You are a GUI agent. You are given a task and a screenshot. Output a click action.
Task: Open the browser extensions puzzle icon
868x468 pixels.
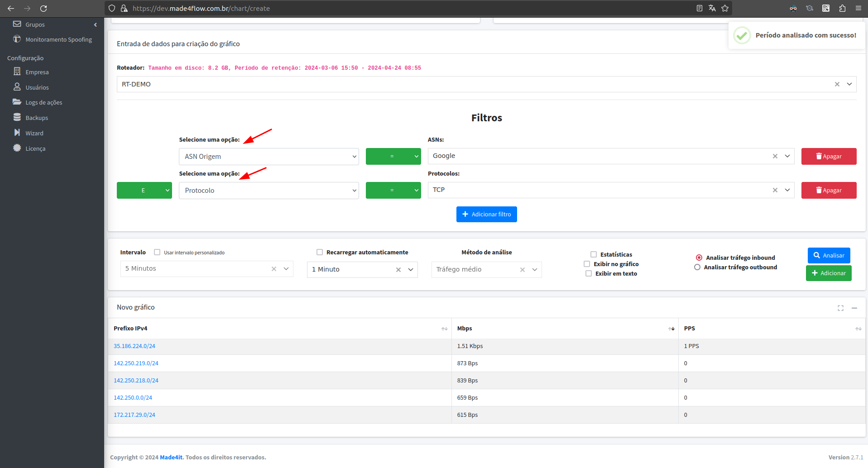(842, 8)
